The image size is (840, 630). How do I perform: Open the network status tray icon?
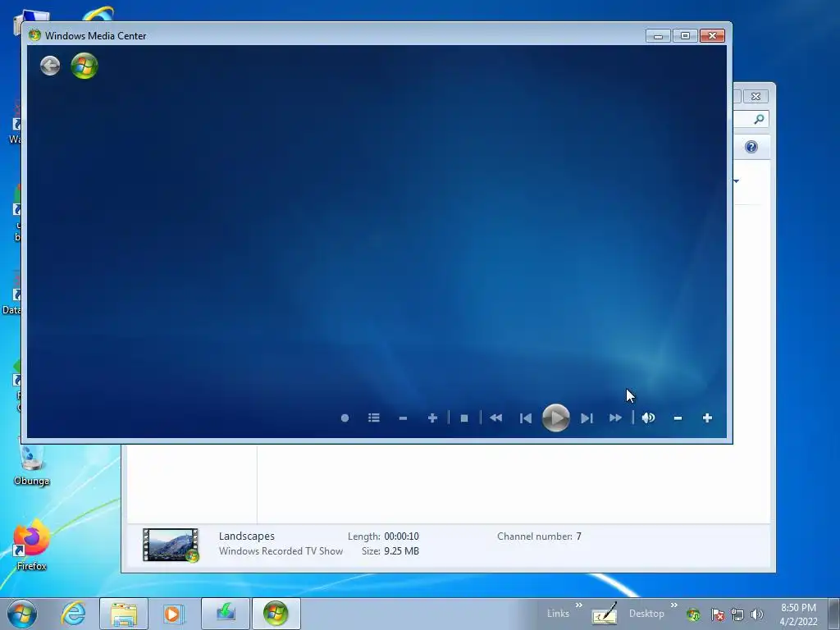737,614
